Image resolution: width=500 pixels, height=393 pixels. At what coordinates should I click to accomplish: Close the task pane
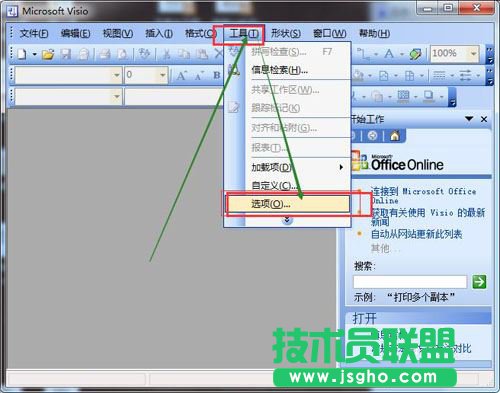coord(484,119)
